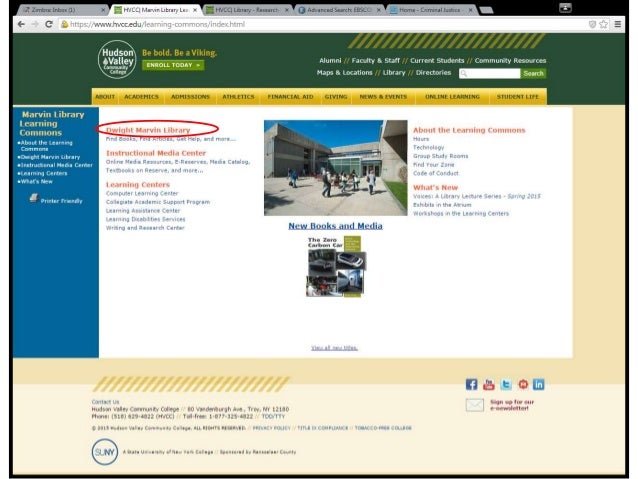Click the Directories header link
Image resolution: width=638 pixels, height=479 pixels.
tap(433, 72)
